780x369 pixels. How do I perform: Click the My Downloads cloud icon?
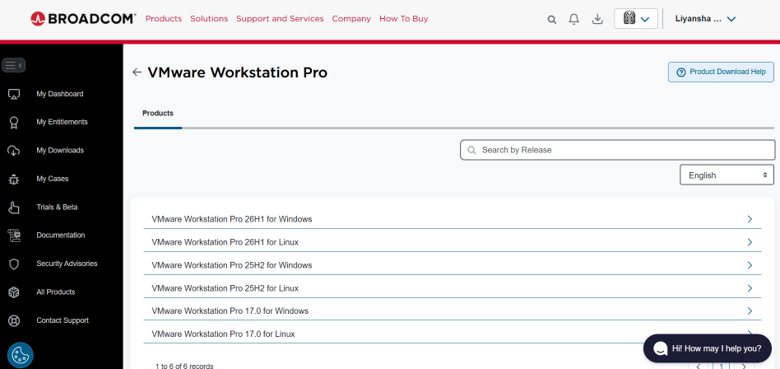tap(14, 151)
